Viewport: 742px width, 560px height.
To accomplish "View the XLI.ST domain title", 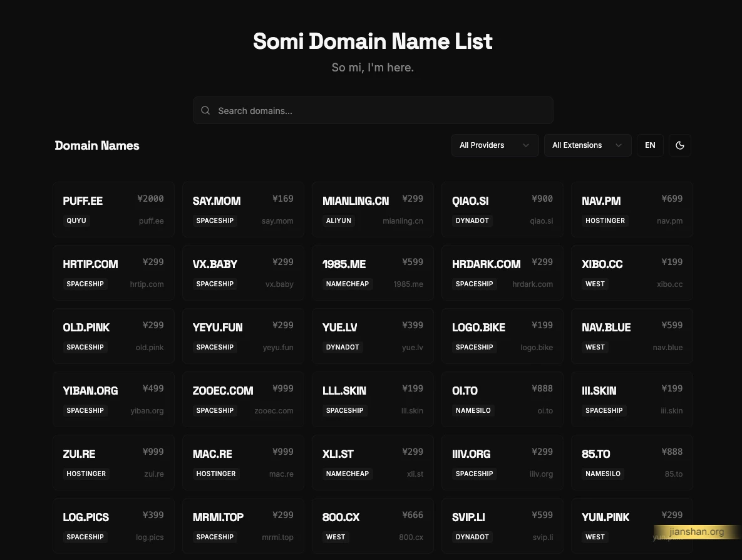I will coord(338,454).
